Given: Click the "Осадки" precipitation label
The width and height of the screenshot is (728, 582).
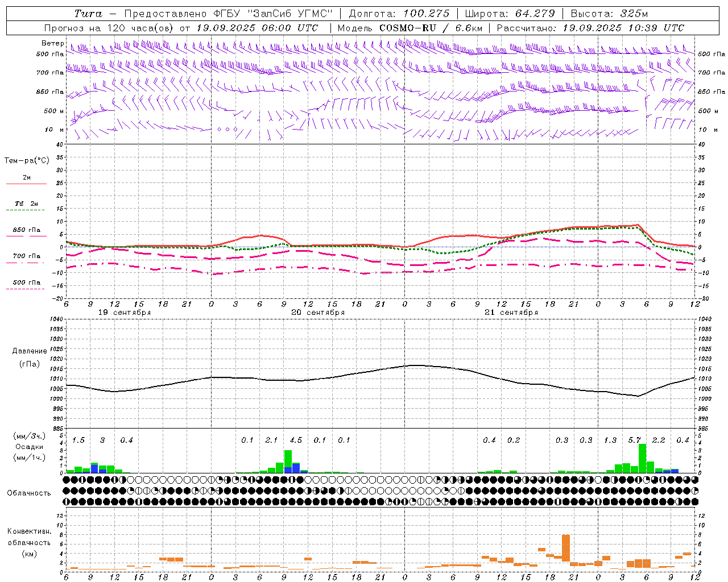Looking at the screenshot, I should 29,447.
